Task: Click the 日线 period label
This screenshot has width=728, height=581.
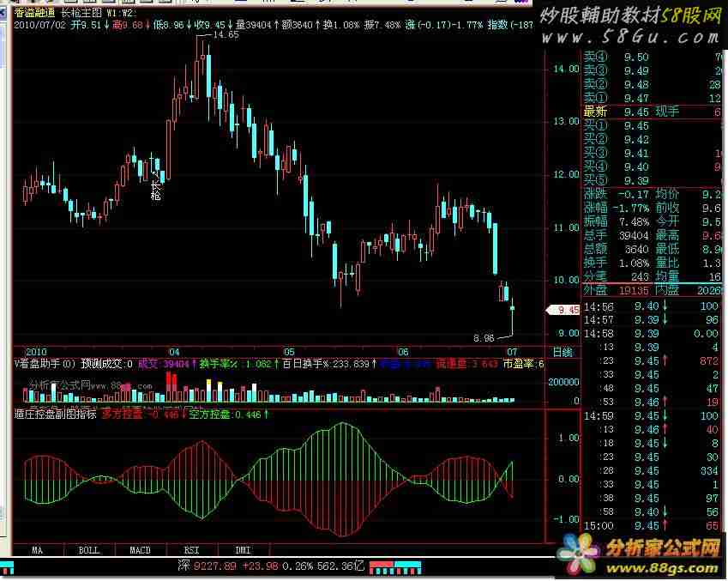Action: (563, 352)
